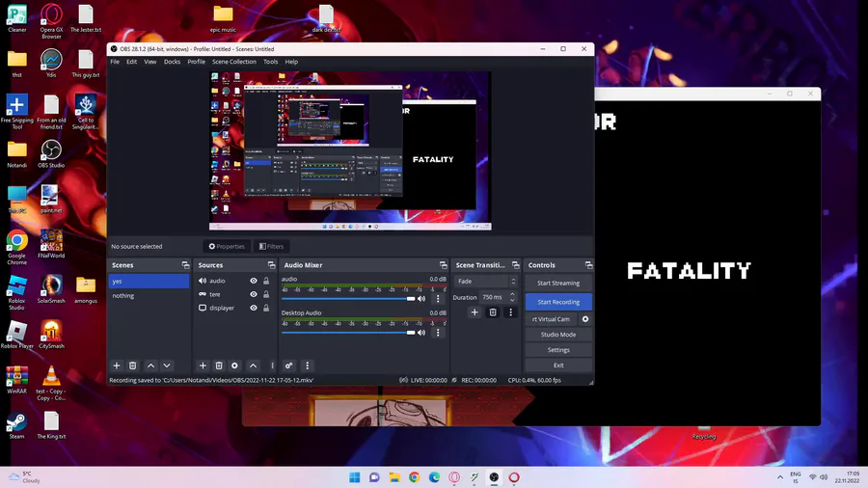Open paint.net desktop shortcut
868x488 pixels.
click(x=51, y=200)
